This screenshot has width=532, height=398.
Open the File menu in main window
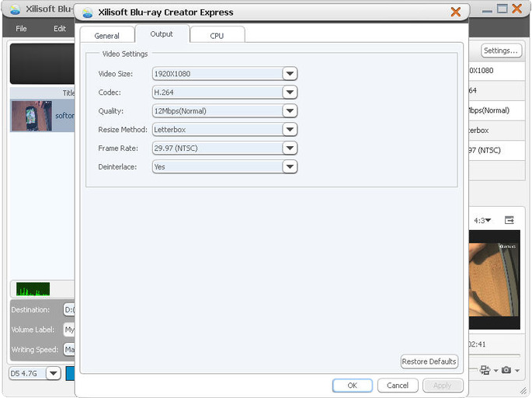(x=21, y=29)
